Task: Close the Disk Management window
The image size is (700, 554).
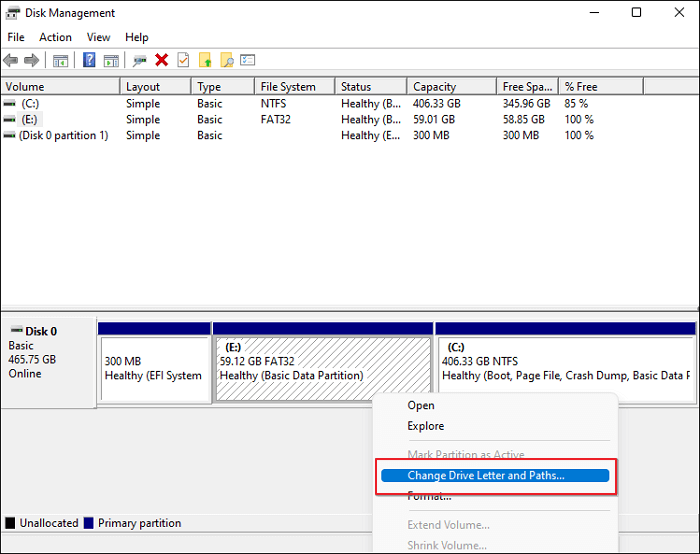Action: (679, 12)
